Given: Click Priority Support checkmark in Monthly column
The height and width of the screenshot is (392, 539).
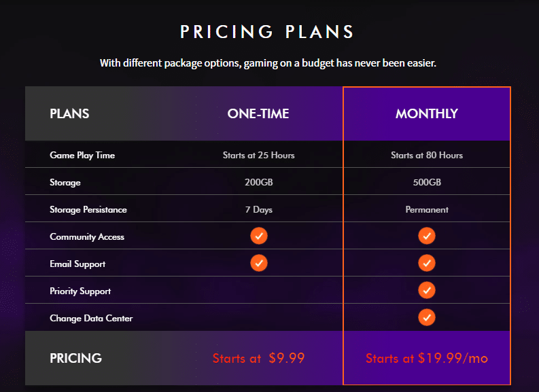Looking at the screenshot, I should pos(427,290).
